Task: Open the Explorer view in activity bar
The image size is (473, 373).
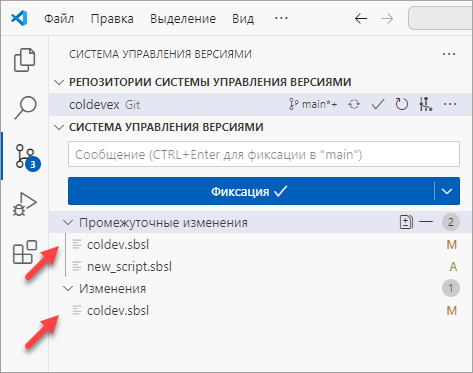Action: coord(24,60)
